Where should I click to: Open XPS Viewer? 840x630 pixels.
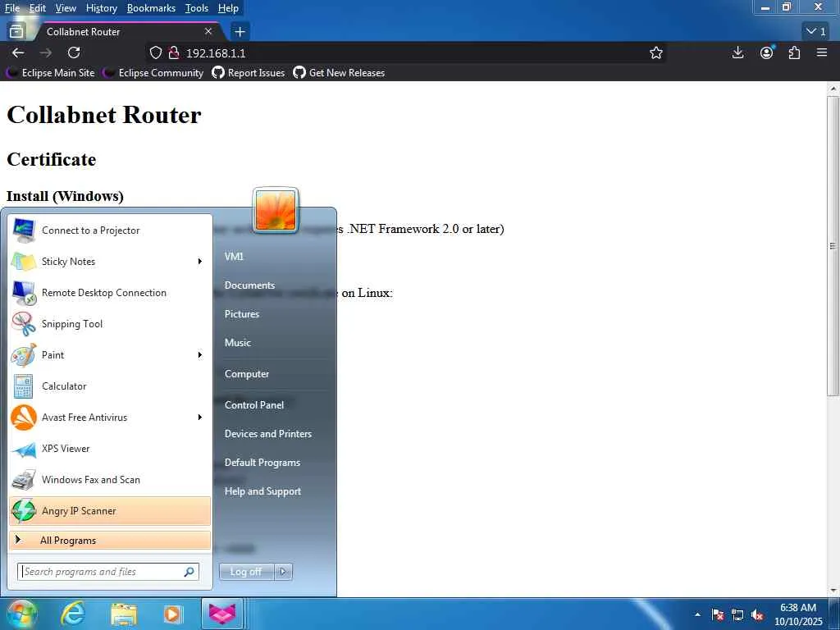(x=110, y=449)
